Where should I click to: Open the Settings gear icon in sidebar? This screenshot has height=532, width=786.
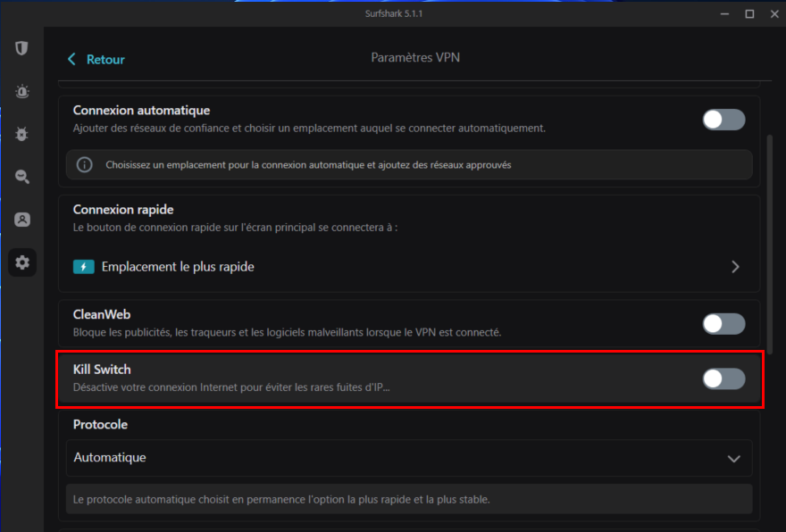click(22, 262)
